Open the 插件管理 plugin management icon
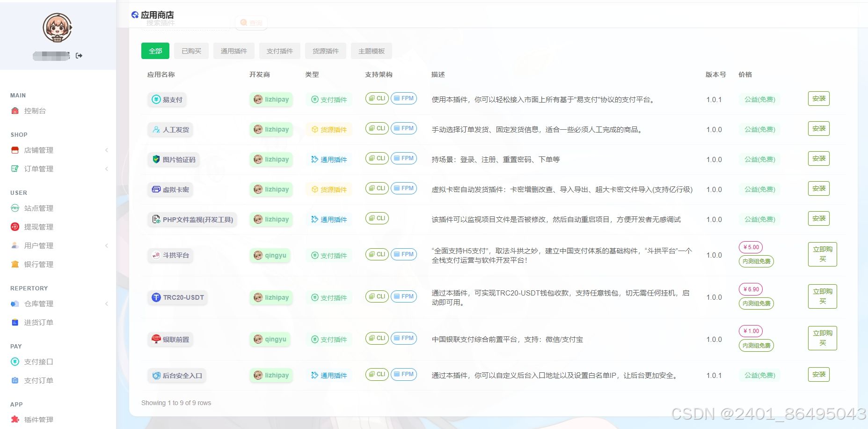 tap(15, 420)
